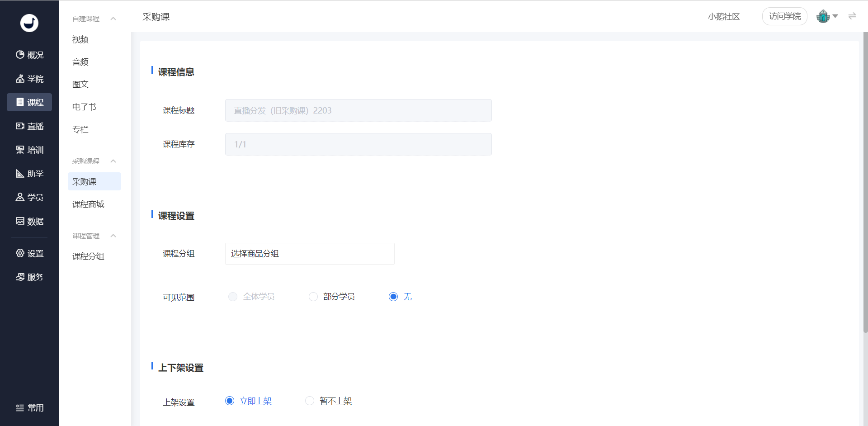This screenshot has height=426, width=868.
Task: Open 常用 shortcuts at sidebar bottom
Action: pyautogui.click(x=29, y=408)
